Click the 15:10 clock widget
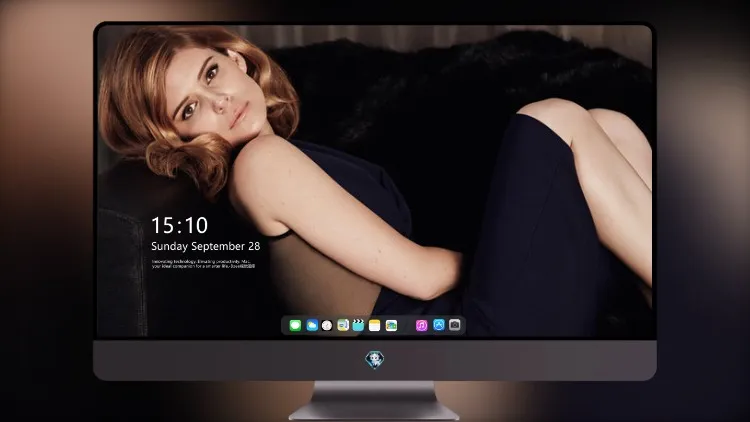Screen dimensions: 750x422 (179, 225)
